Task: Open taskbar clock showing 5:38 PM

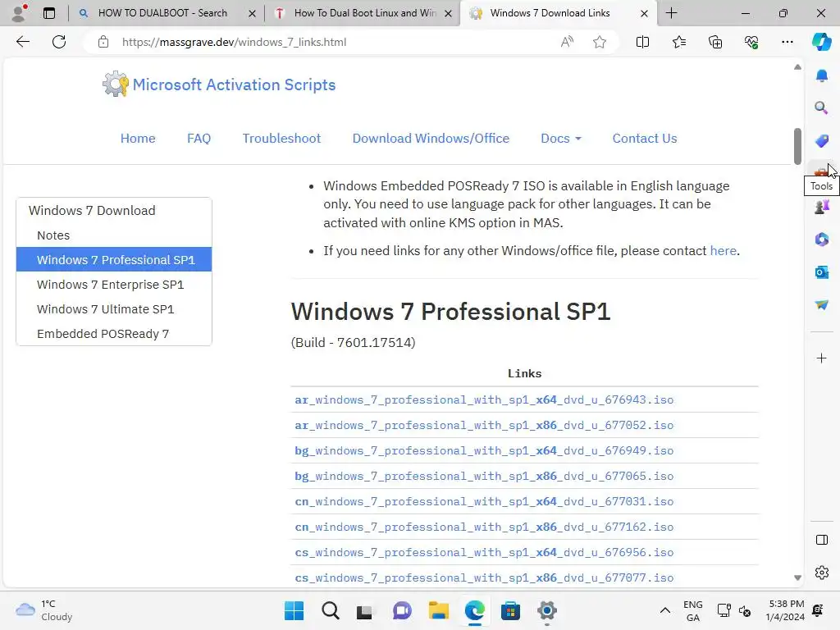Action: pyautogui.click(x=785, y=610)
